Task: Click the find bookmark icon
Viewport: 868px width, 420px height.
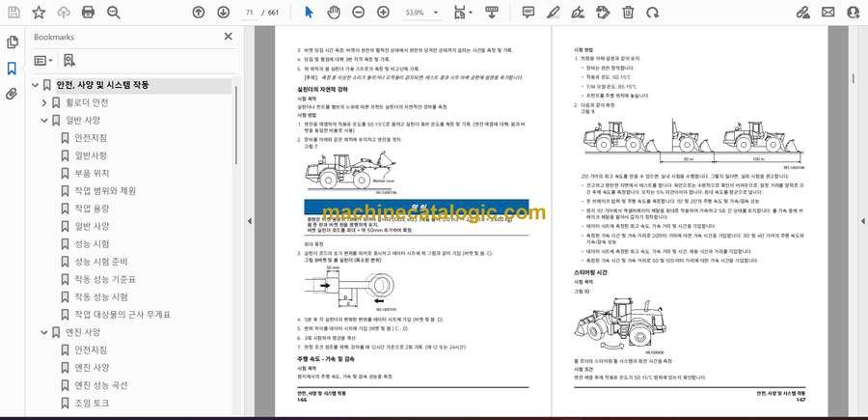Action: 69,61
